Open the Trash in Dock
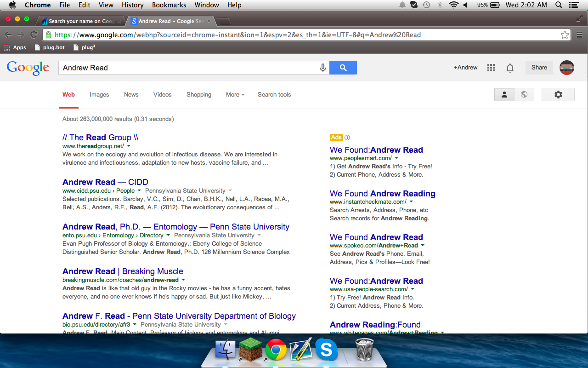The image size is (588, 368). pyautogui.click(x=364, y=350)
